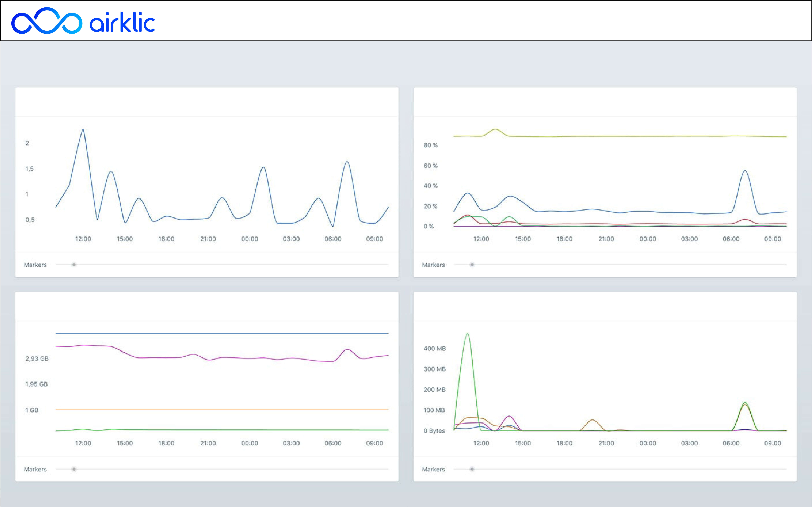
Task: Click the marker dot under the load chart
Action: click(x=74, y=265)
